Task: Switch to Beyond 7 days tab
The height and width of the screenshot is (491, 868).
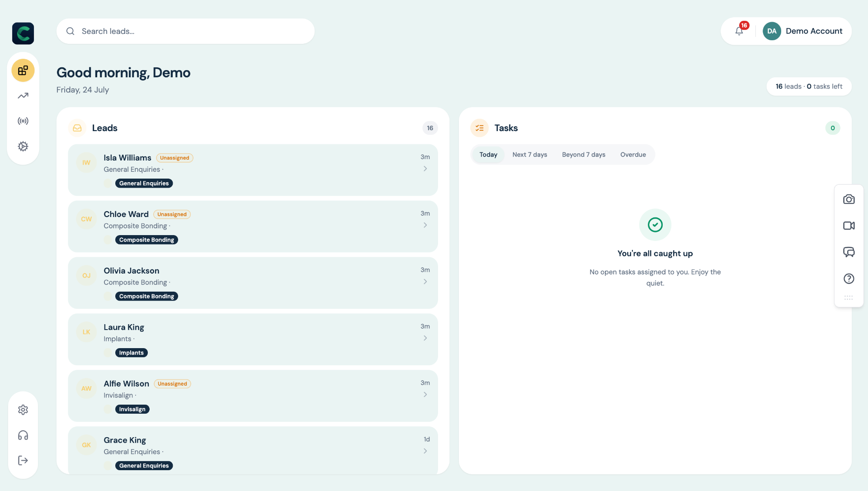Action: [584, 155]
